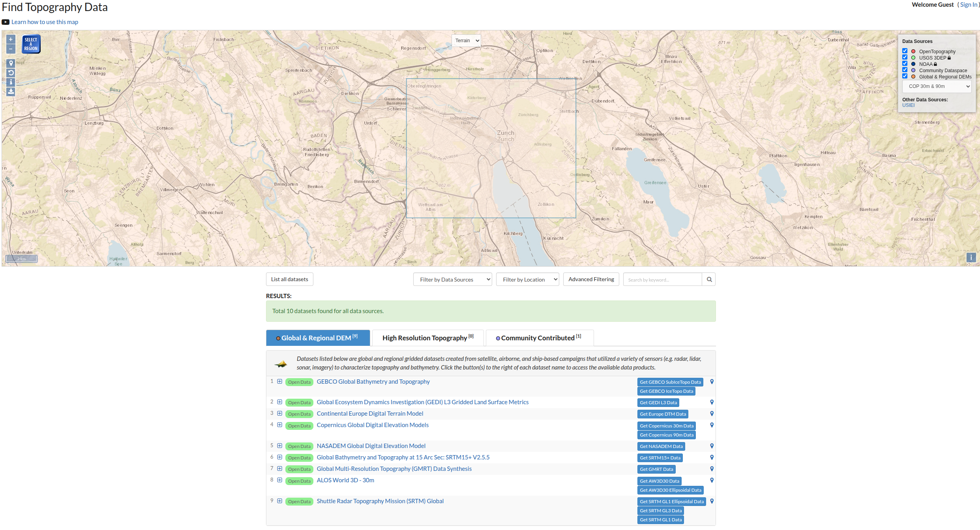Viewport: 980px width, 530px height.
Task: Click the map location marker tool
Action: (x=11, y=63)
